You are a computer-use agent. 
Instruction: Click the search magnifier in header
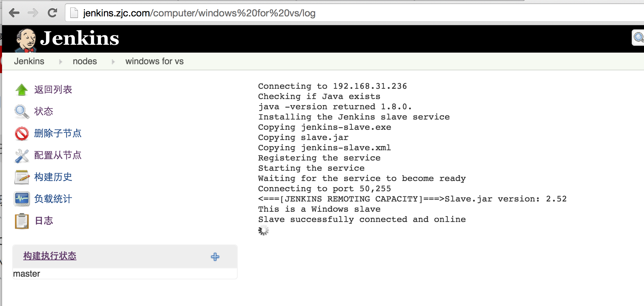pyautogui.click(x=639, y=37)
